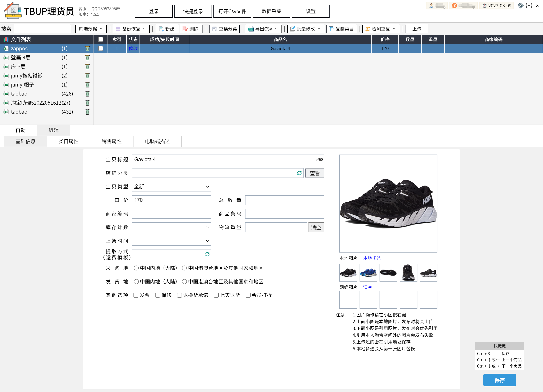Refresh the 店铺分类 field

pyautogui.click(x=299, y=173)
